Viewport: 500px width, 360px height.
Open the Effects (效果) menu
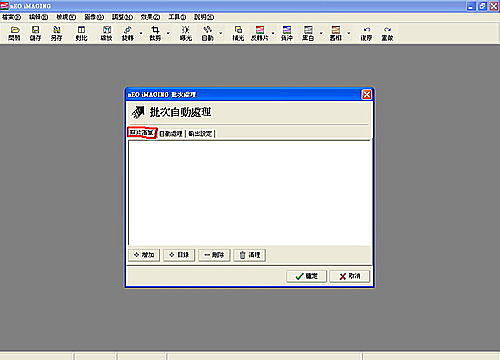pyautogui.click(x=150, y=17)
